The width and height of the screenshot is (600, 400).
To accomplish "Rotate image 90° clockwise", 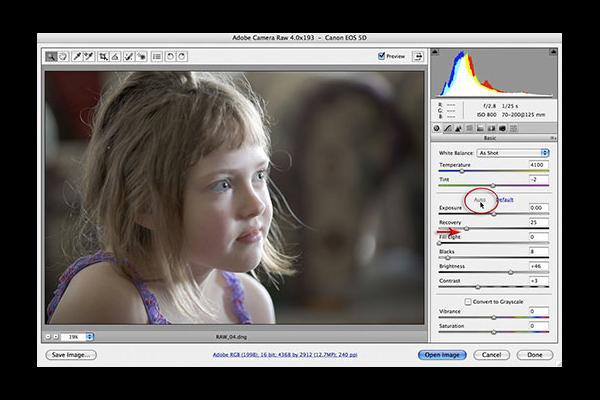I will click(x=182, y=56).
